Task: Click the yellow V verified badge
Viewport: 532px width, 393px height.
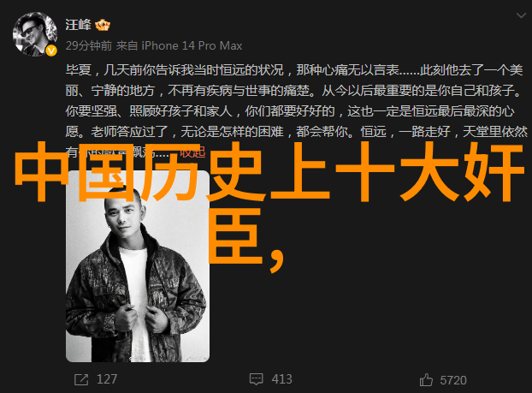Action: point(51,51)
